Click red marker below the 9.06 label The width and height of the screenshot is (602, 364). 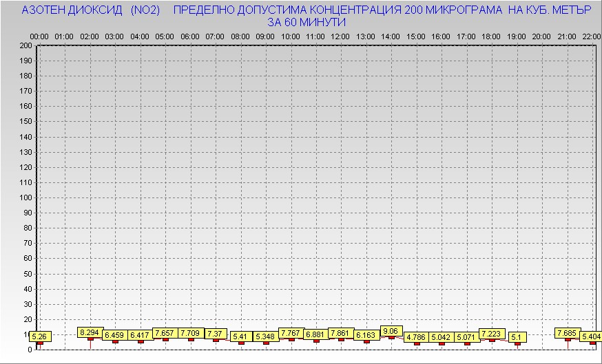tap(391, 337)
